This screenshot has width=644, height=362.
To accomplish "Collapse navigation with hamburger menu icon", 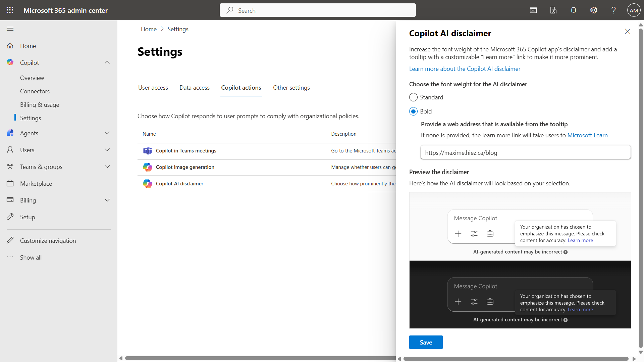I will tap(10, 29).
